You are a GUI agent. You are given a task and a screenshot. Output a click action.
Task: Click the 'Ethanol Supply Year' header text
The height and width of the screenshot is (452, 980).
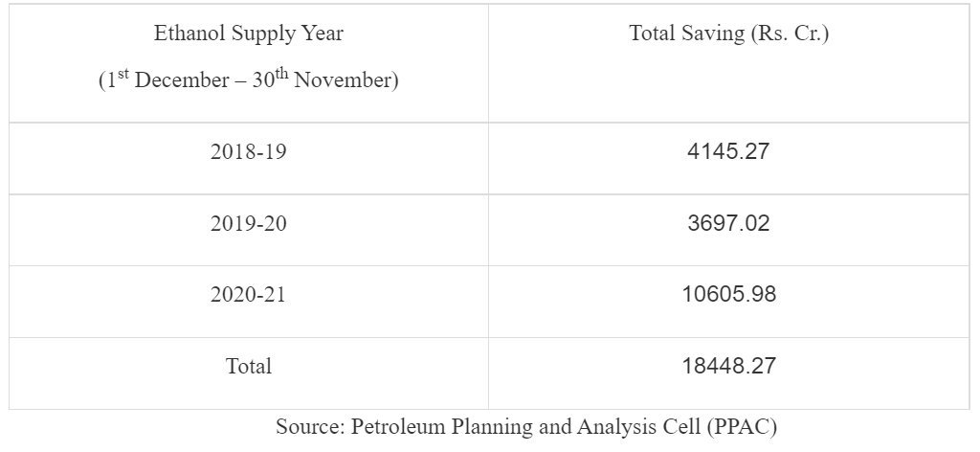249,34
